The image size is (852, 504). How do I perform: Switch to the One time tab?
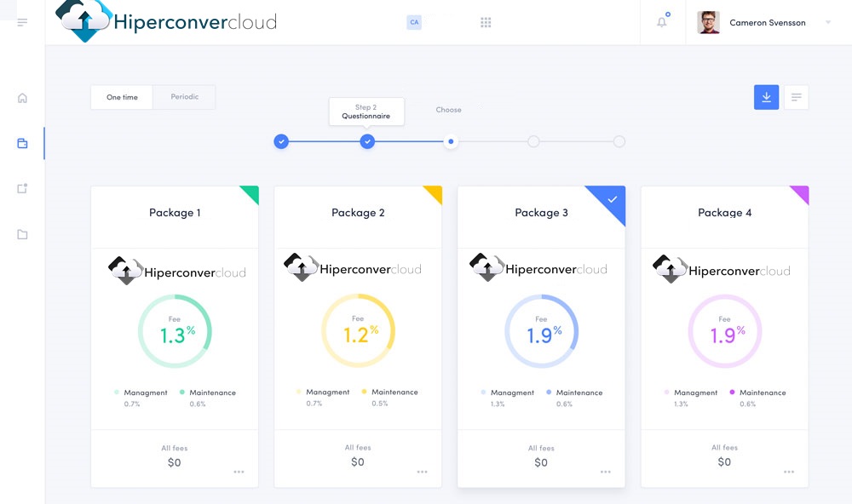coord(122,97)
